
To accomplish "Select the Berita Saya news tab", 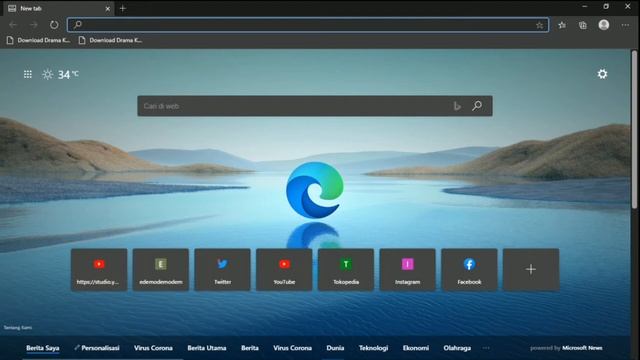I will (x=43, y=348).
